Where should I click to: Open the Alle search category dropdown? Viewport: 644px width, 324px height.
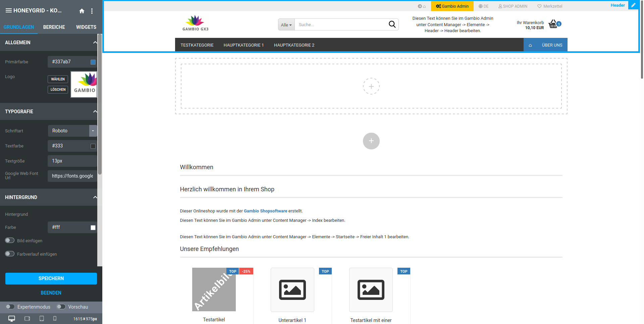[286, 25]
